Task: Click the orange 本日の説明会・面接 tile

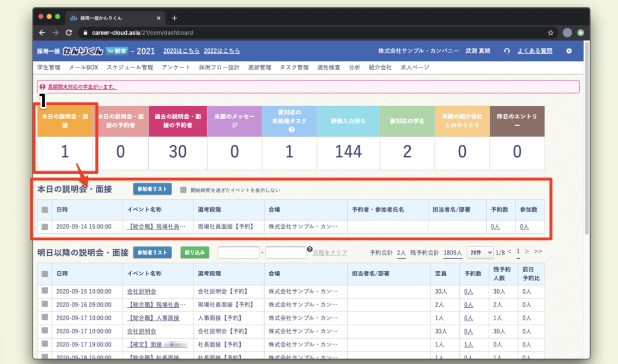Action: pos(65,121)
